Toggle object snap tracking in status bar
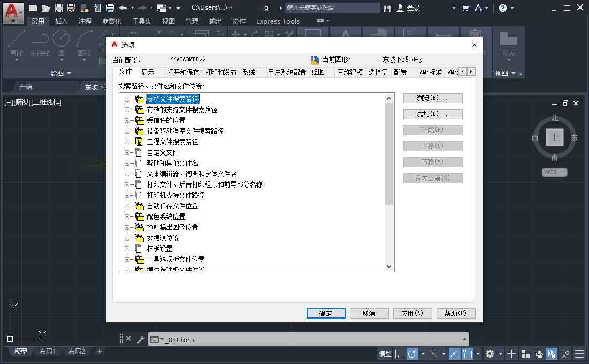 coord(454,353)
